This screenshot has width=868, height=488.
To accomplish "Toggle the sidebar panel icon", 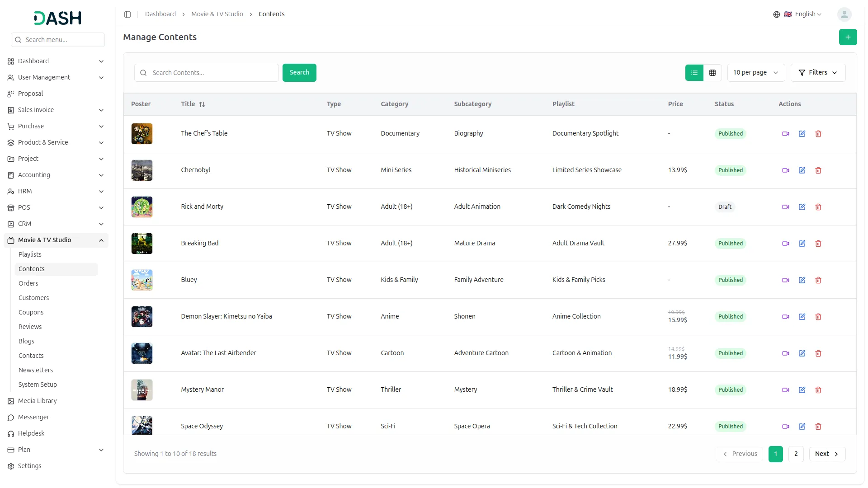I will point(127,14).
